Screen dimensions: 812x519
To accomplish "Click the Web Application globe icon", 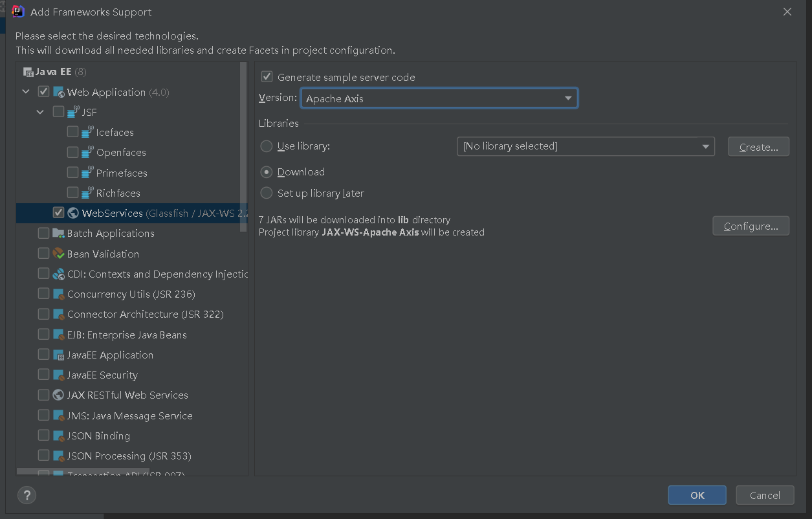I will click(x=59, y=92).
